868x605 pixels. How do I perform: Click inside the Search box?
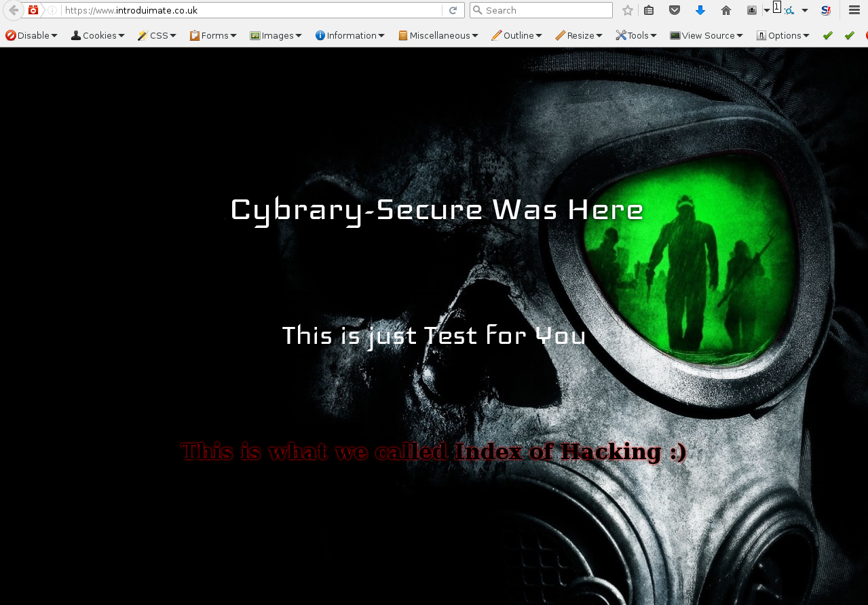coord(541,10)
